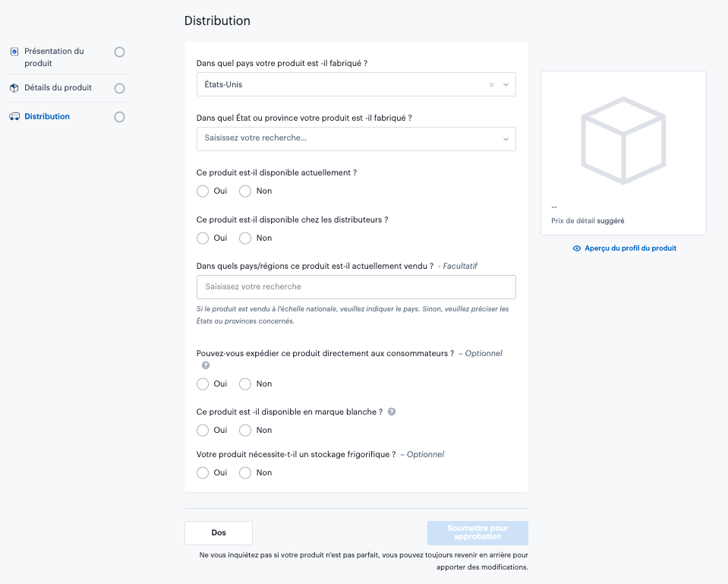Image resolution: width=728 pixels, height=584 pixels.
Task: Click the product placeholder box image
Action: click(x=622, y=140)
